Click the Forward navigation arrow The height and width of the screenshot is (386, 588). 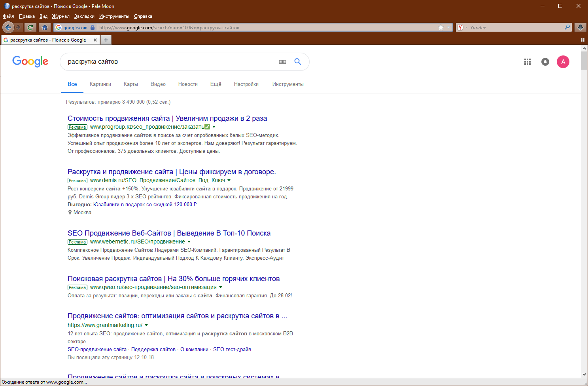[18, 27]
